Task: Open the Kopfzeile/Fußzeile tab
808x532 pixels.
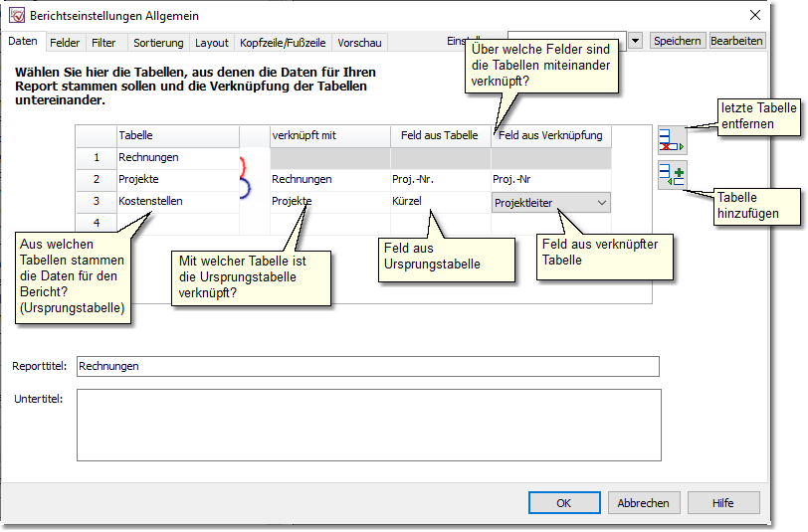Action: pos(283,43)
